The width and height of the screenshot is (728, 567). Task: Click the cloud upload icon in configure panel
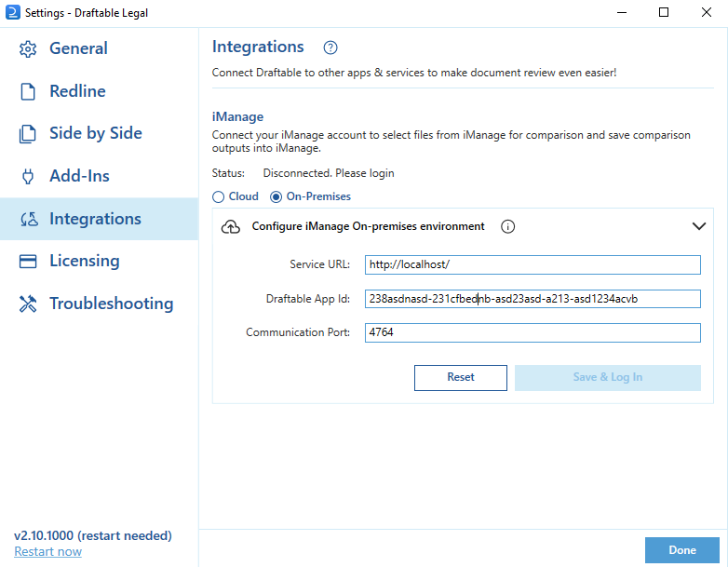[x=231, y=226]
